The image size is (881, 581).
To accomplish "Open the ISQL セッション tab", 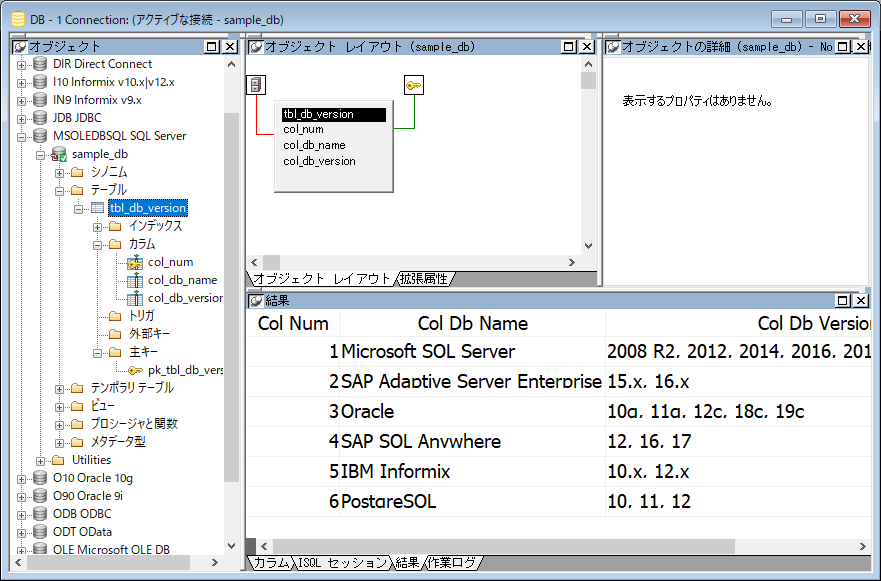I will coord(342,563).
